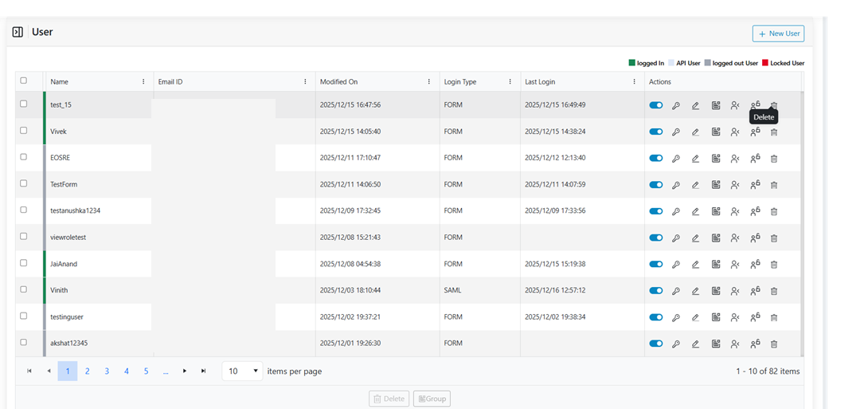
Task: Click the user-share icon in viewroletest row
Action: click(734, 238)
